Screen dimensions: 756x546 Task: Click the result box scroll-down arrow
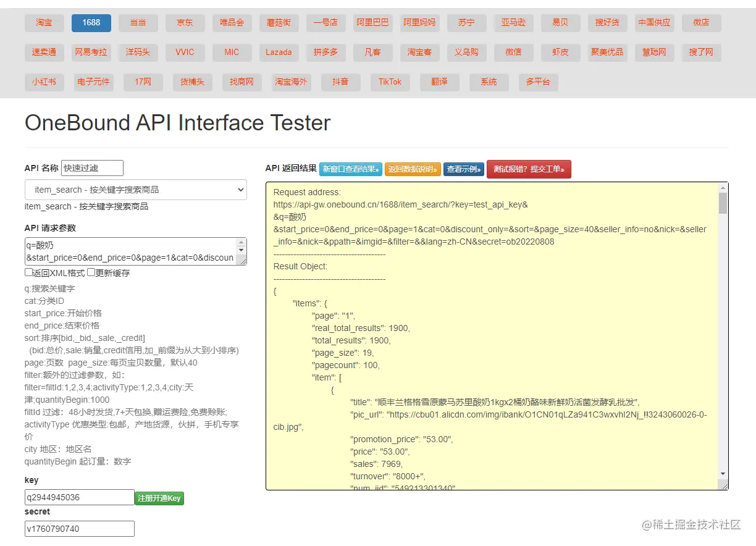(x=723, y=474)
